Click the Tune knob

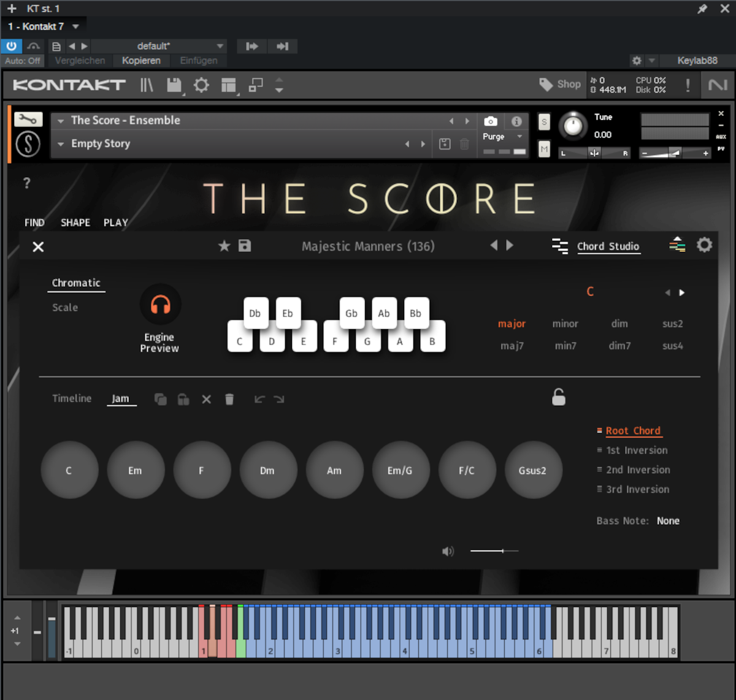pyautogui.click(x=573, y=125)
